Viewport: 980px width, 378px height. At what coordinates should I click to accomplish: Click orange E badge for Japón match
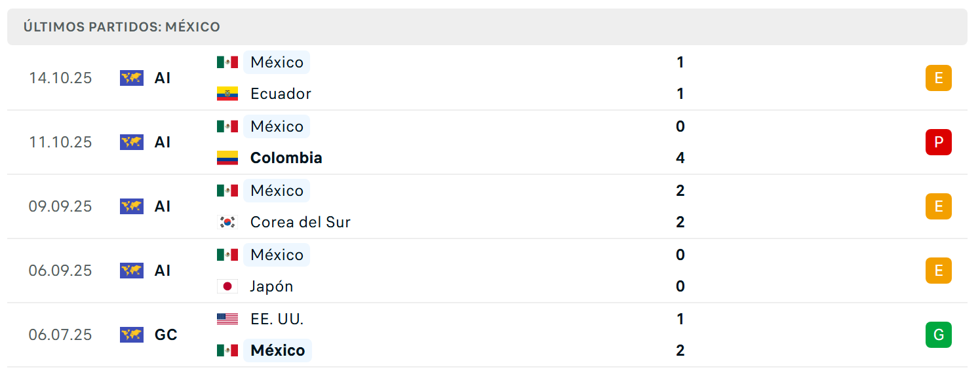click(939, 271)
